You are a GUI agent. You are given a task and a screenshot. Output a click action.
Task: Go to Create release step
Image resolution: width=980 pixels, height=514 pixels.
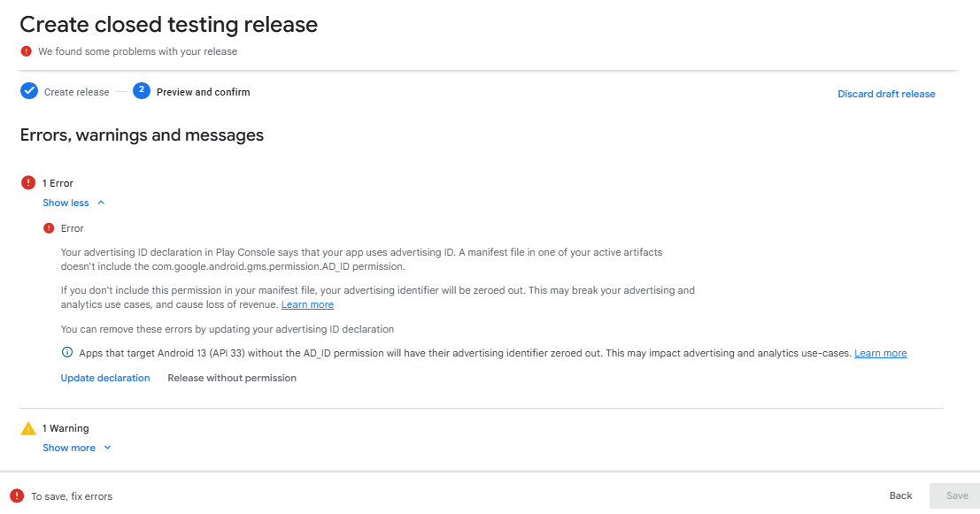pos(76,92)
